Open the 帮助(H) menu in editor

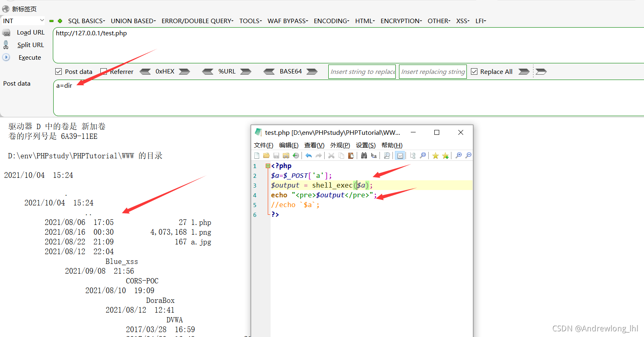[392, 145]
